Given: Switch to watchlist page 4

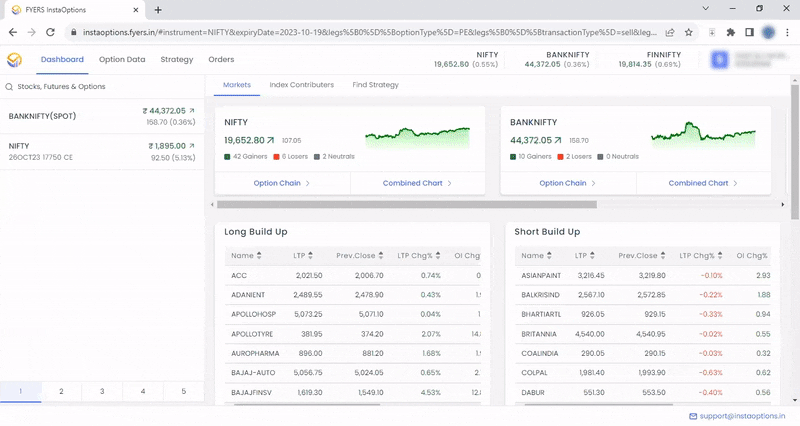Looking at the screenshot, I should coord(143,392).
